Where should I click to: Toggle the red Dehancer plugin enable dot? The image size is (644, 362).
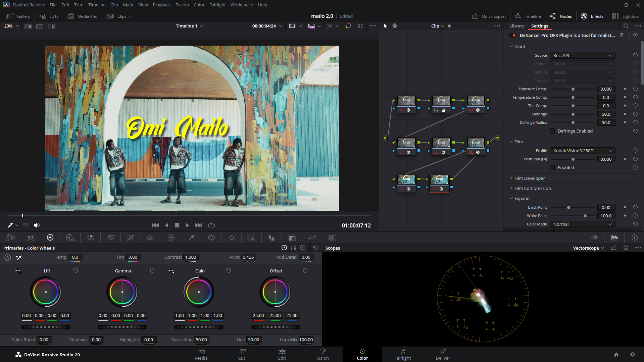click(x=514, y=35)
